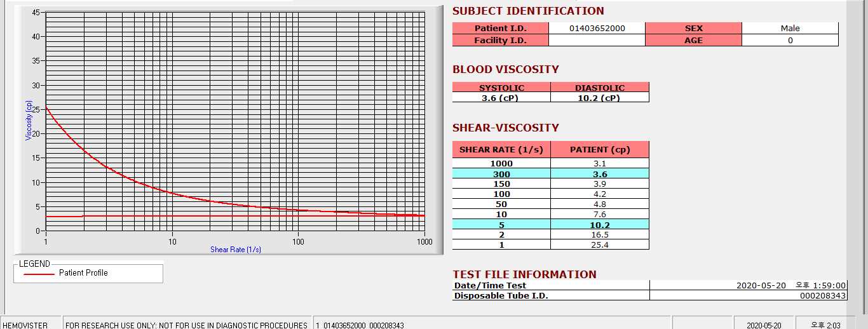Select the Diastolic 10.2 cP value

pos(600,98)
